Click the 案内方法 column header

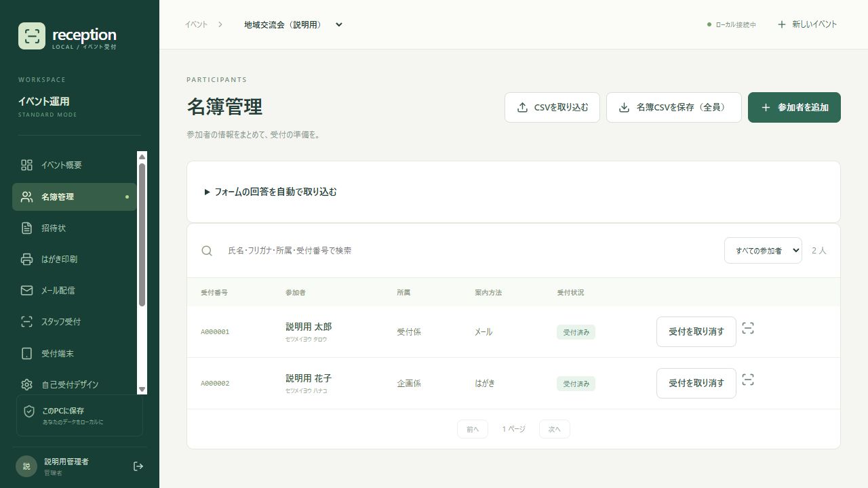point(488,293)
